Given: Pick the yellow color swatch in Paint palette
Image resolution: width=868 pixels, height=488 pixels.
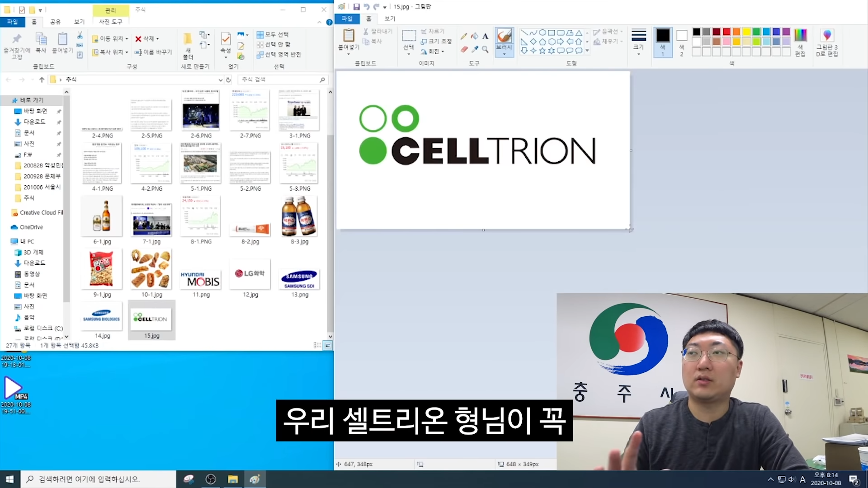Looking at the screenshot, I should point(746,32).
